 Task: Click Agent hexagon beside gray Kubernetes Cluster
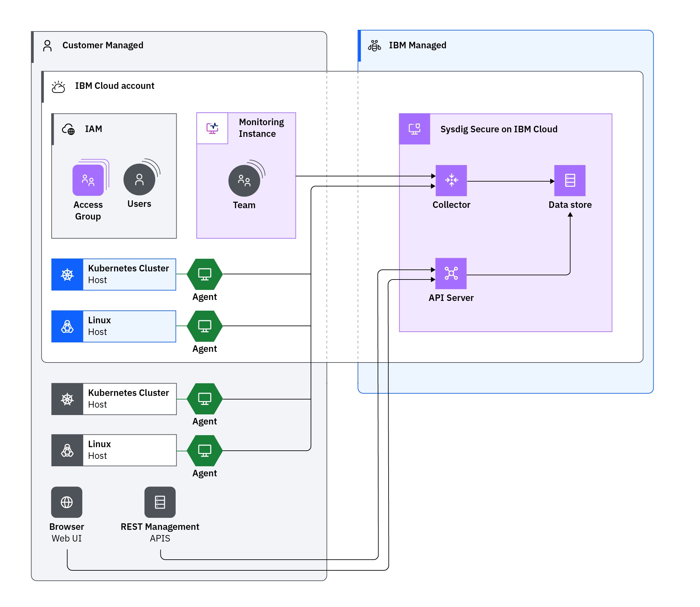[205, 399]
